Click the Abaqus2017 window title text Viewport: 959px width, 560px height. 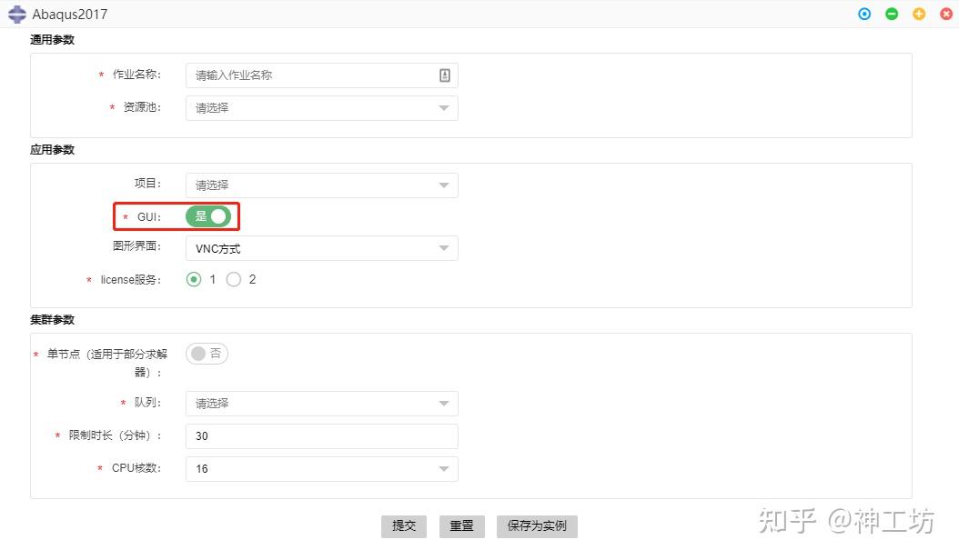tap(70, 14)
